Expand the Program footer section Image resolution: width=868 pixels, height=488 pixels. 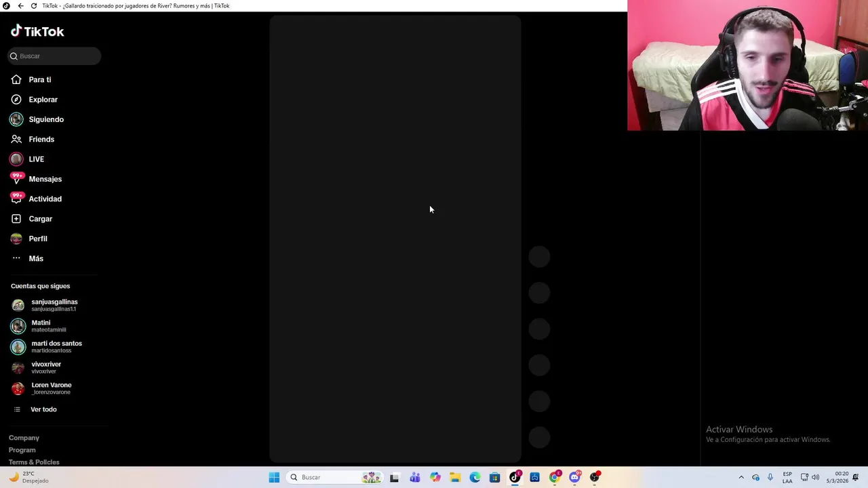tap(22, 450)
